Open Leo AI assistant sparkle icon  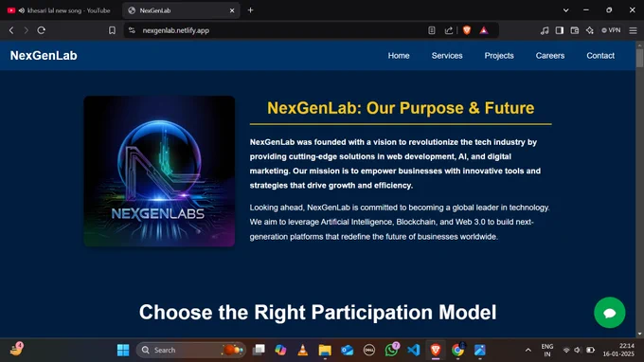pyautogui.click(x=590, y=30)
